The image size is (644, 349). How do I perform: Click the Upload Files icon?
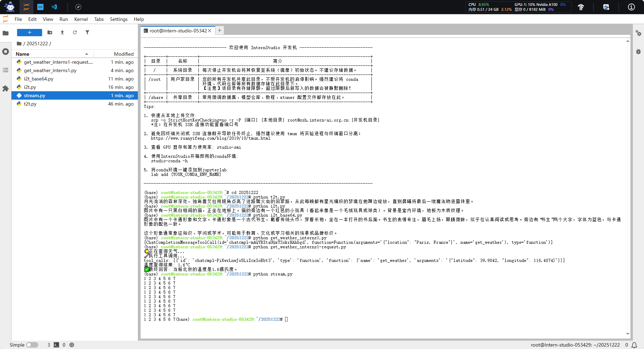click(62, 32)
